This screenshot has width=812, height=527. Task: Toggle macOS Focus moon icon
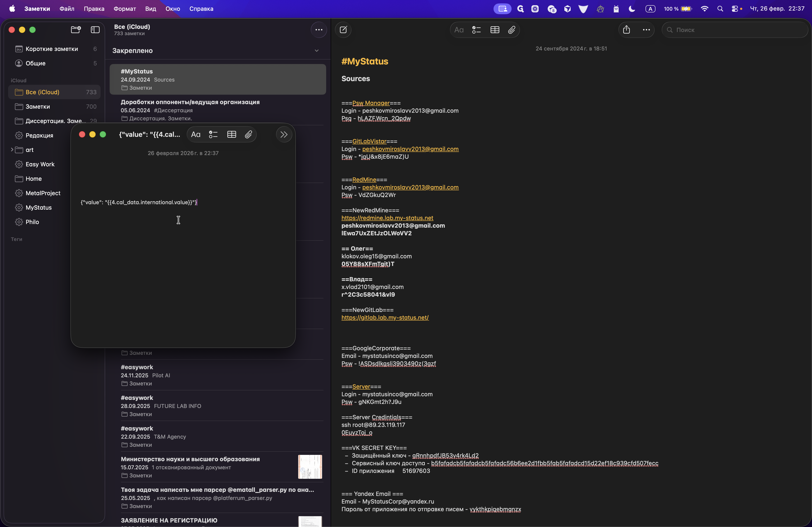pyautogui.click(x=632, y=9)
